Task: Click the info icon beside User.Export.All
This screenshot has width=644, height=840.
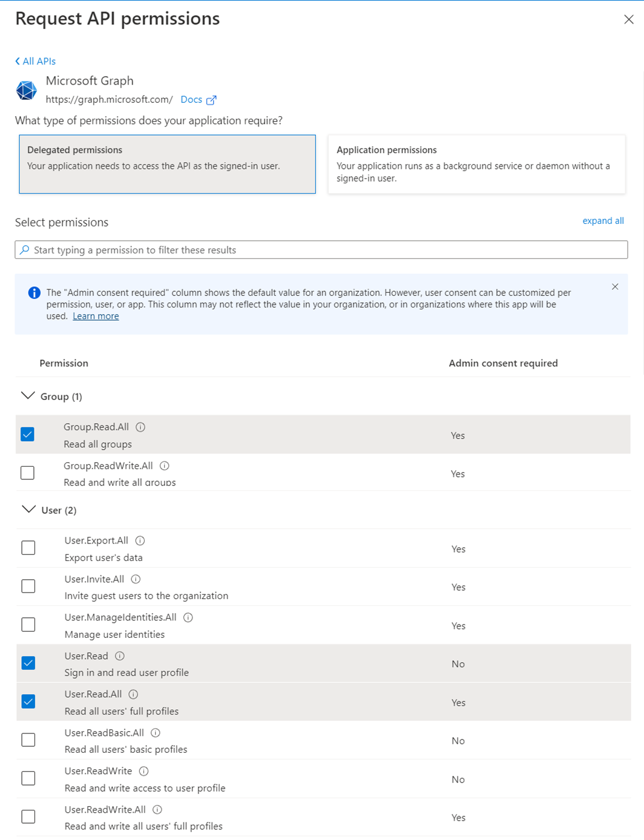Action: click(x=140, y=541)
